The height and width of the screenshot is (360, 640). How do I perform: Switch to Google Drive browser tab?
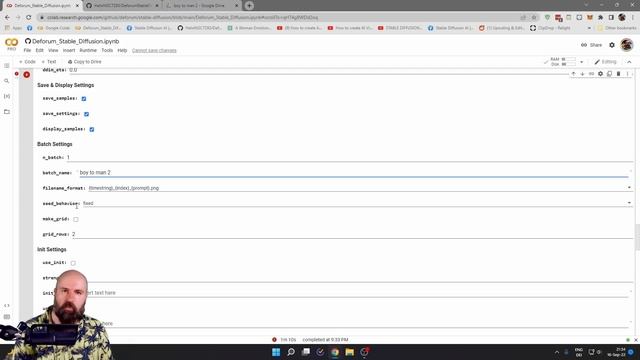[x=202, y=6]
